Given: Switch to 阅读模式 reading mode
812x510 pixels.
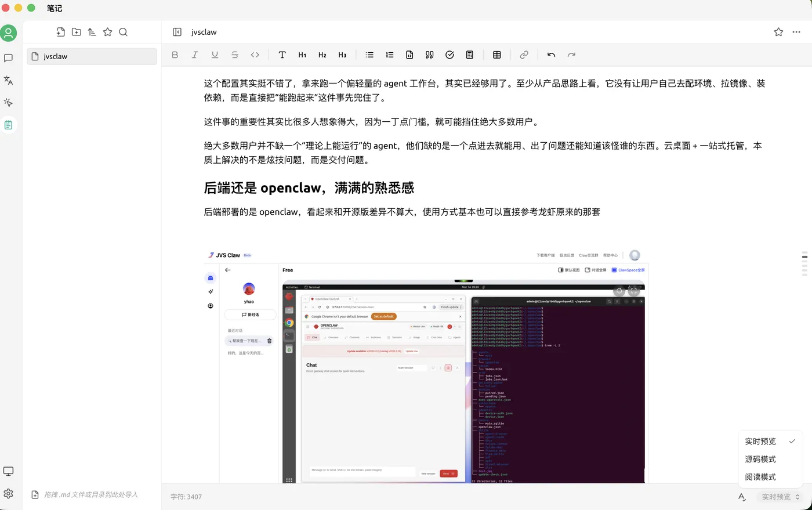Looking at the screenshot, I should click(770, 477).
